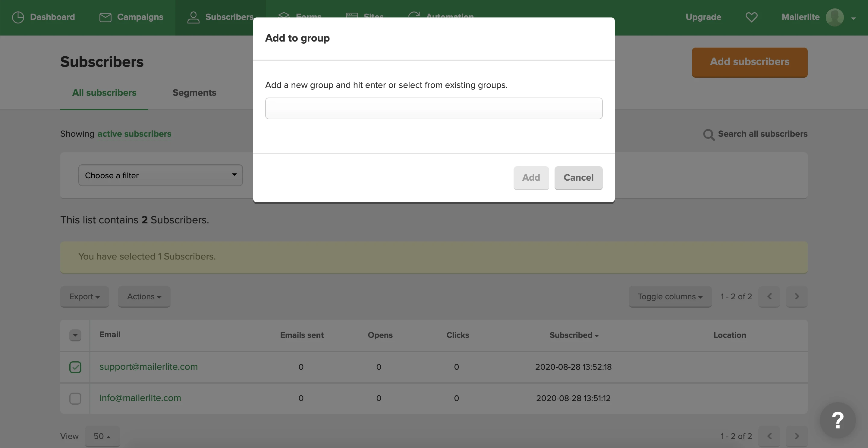Click the Add subscribers button
Image resolution: width=868 pixels, height=448 pixels.
coord(749,62)
